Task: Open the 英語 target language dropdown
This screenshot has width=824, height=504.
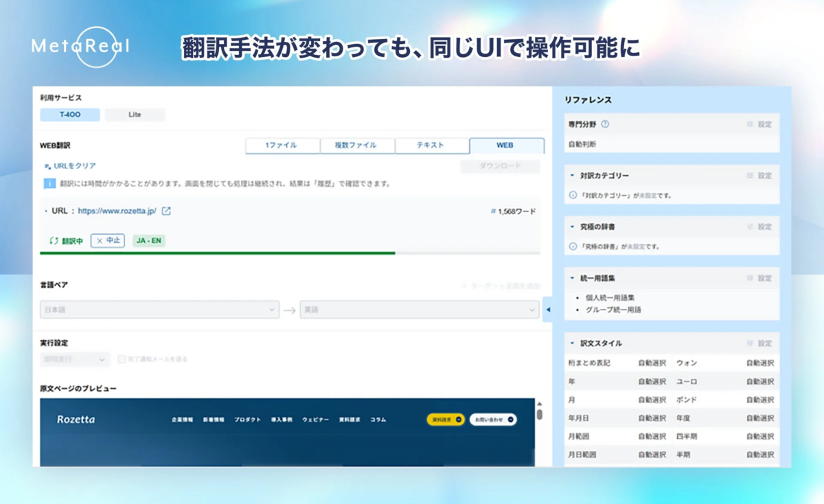Action: (420, 310)
